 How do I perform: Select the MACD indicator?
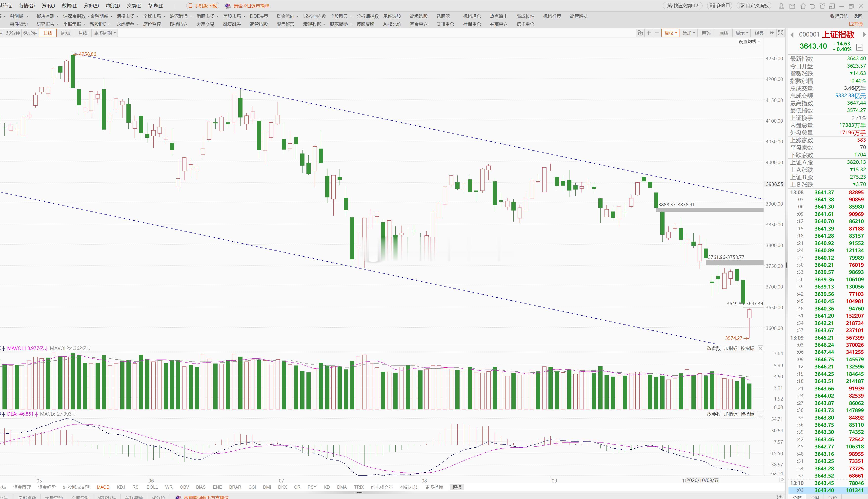(103, 487)
